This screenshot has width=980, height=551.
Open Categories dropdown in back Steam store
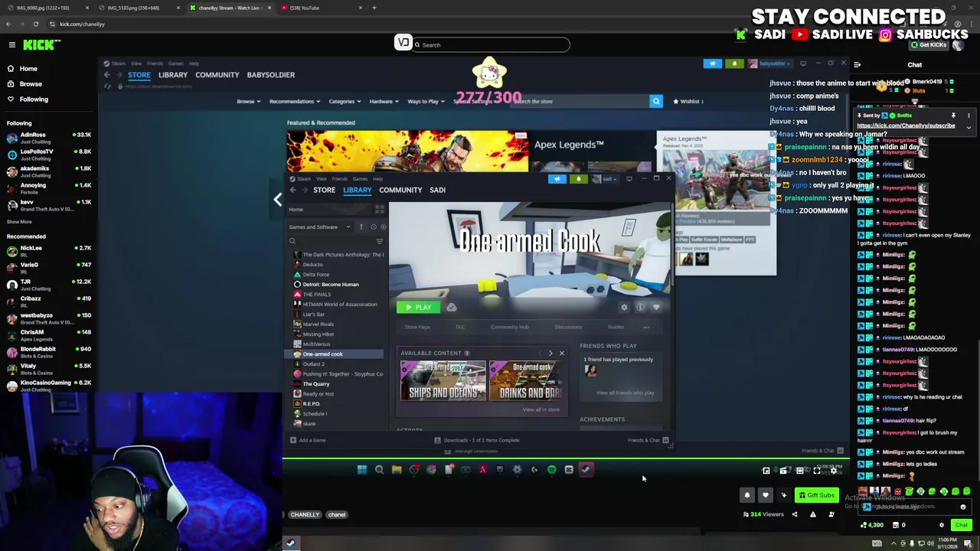pos(345,101)
